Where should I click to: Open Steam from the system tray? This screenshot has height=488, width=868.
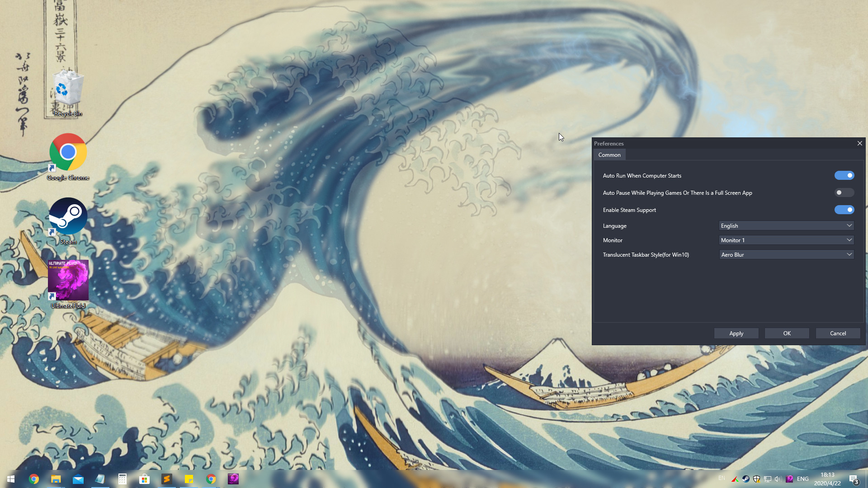(x=745, y=479)
